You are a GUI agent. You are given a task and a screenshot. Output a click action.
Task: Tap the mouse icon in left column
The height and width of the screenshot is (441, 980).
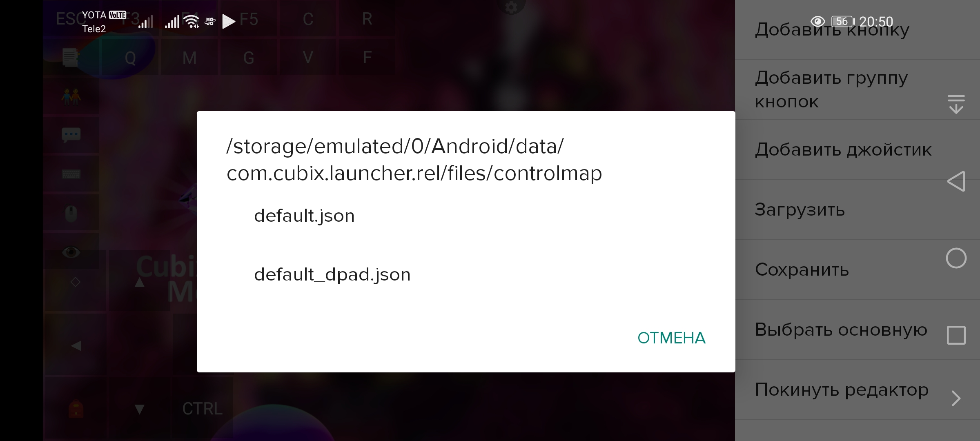(71, 213)
